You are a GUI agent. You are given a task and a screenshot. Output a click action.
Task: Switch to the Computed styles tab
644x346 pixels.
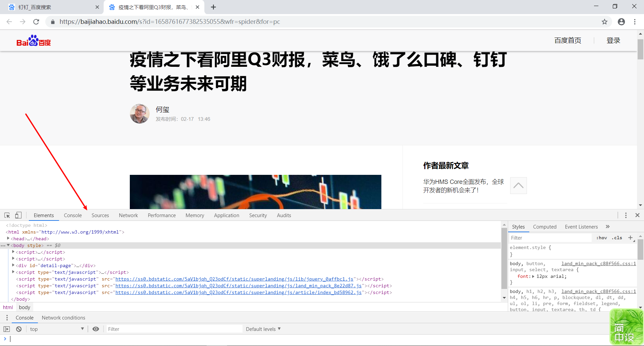point(545,227)
